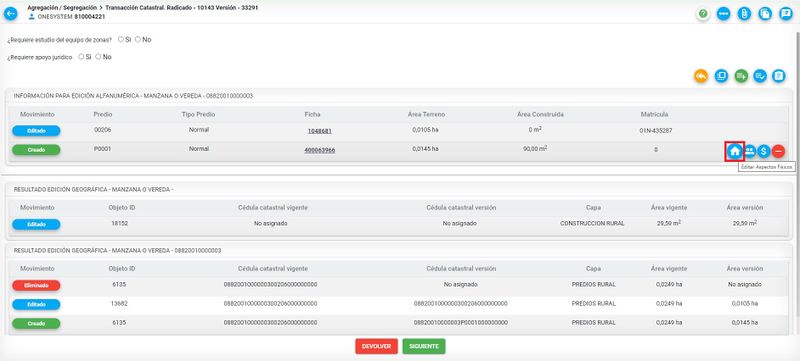
Task: Open the attachments paperclip icon
Action: click(x=744, y=14)
